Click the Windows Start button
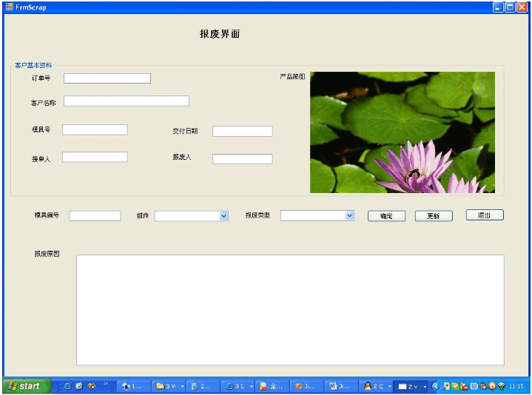Image resolution: width=532 pixels, height=395 pixels. tap(26, 386)
